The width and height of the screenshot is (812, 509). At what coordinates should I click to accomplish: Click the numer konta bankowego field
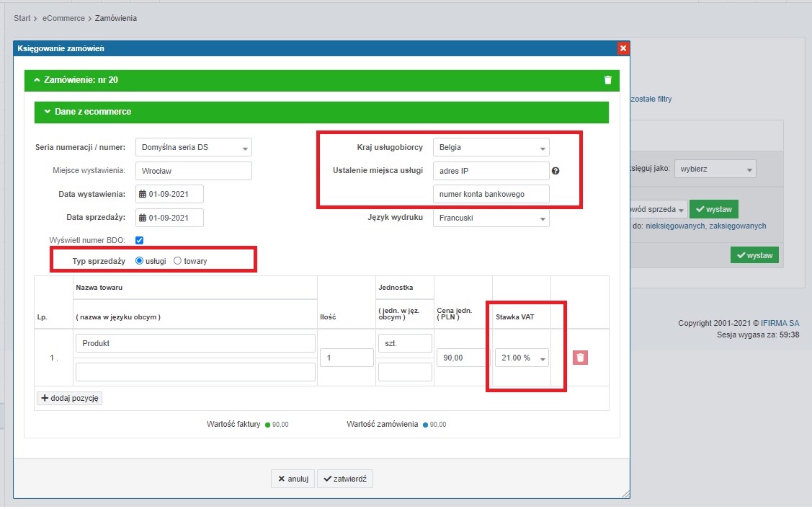(491, 195)
